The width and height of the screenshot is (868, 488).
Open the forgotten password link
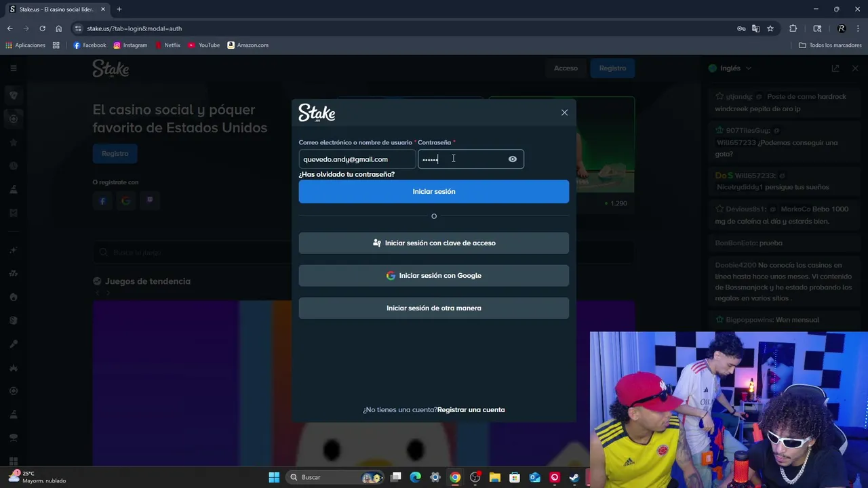click(347, 174)
